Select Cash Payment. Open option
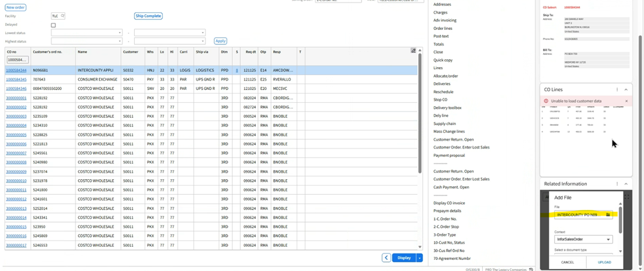Image resolution: width=644 pixels, height=271 pixels. (x=451, y=187)
